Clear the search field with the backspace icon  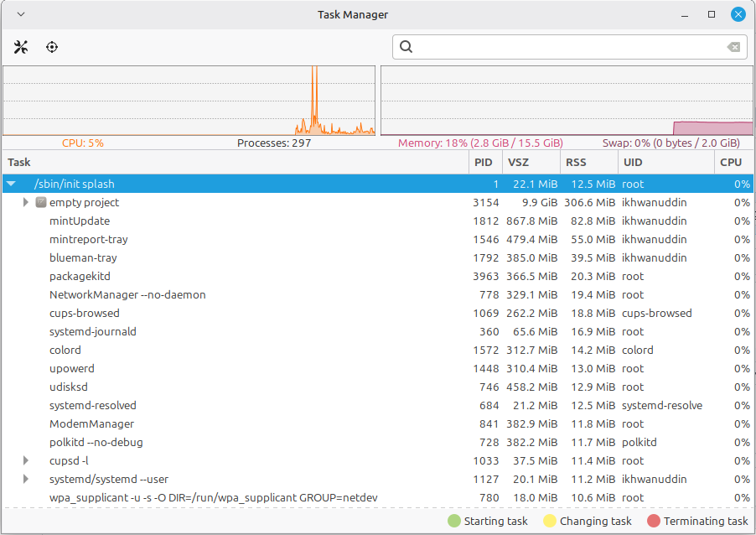coord(733,47)
